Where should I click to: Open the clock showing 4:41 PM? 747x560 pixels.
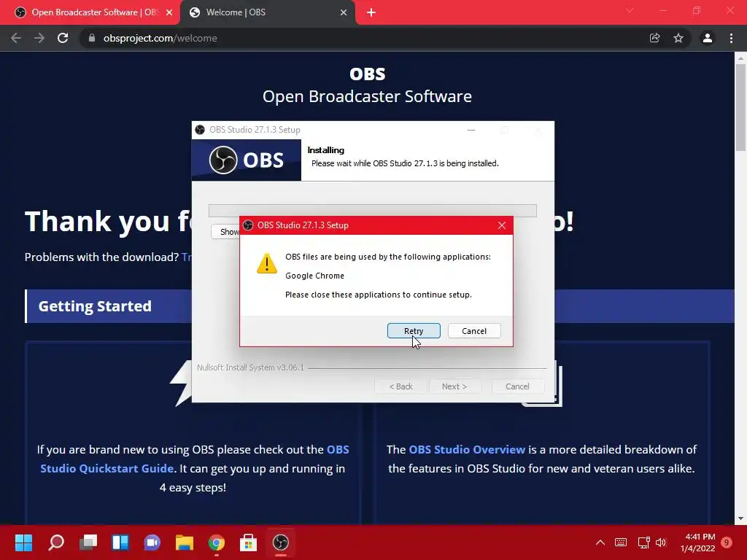tap(698, 542)
